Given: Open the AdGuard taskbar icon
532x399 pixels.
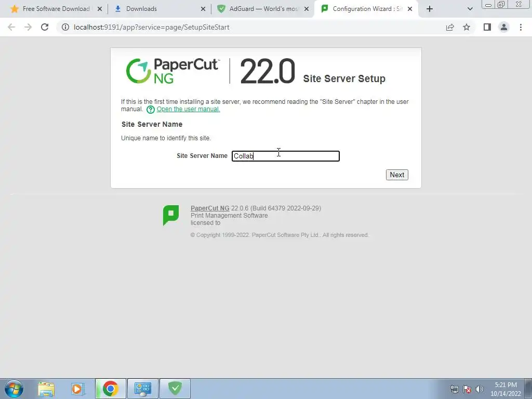Looking at the screenshot, I should pos(175,389).
